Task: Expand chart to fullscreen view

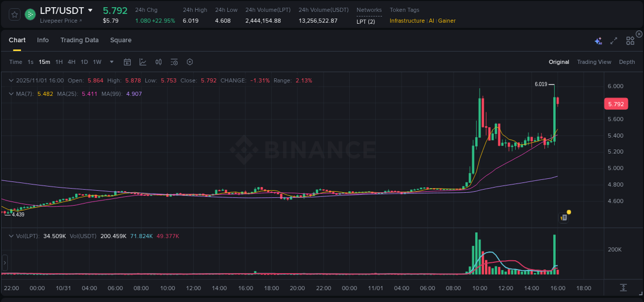Action: point(613,41)
